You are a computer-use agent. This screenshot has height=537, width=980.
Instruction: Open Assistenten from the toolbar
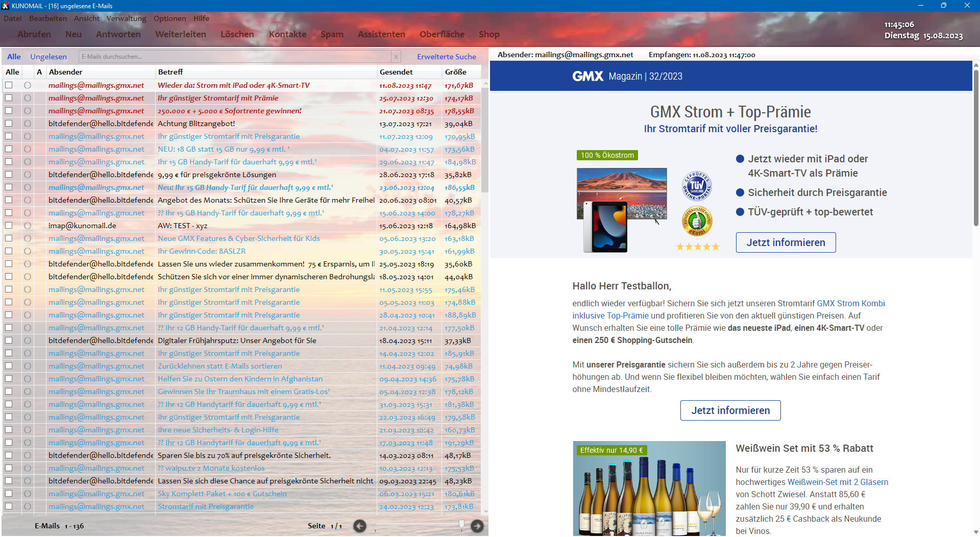coord(381,34)
